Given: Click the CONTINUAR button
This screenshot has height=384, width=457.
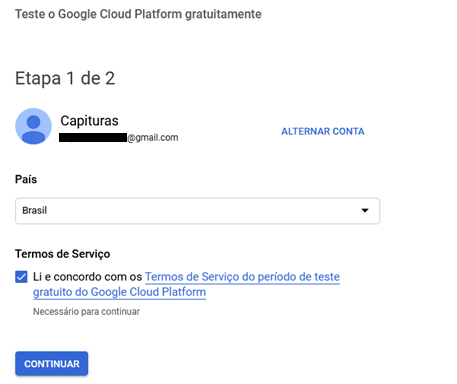Looking at the screenshot, I should [52, 364].
